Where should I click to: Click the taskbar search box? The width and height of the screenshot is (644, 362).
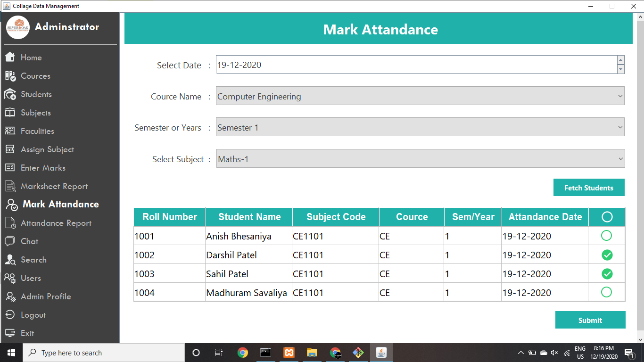[x=104, y=353]
